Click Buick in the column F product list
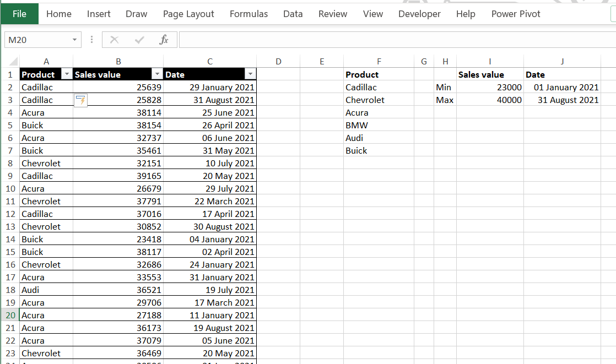 (379, 150)
